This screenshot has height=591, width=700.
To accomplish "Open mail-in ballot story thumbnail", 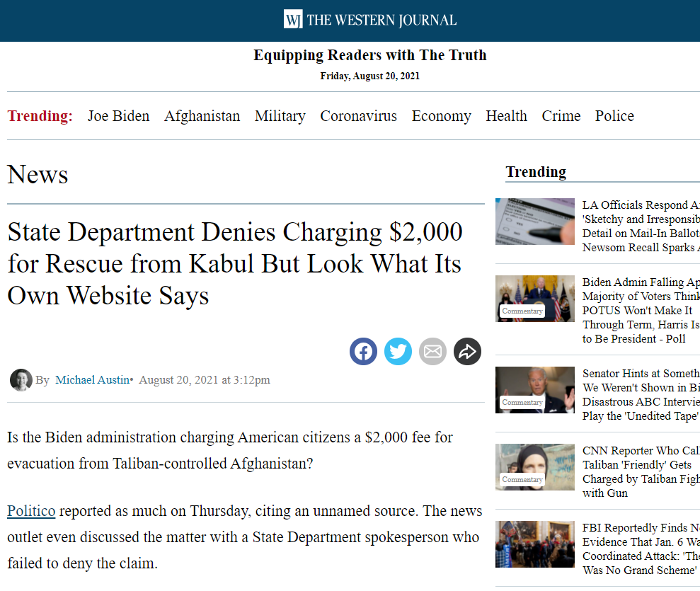I will (x=535, y=222).
